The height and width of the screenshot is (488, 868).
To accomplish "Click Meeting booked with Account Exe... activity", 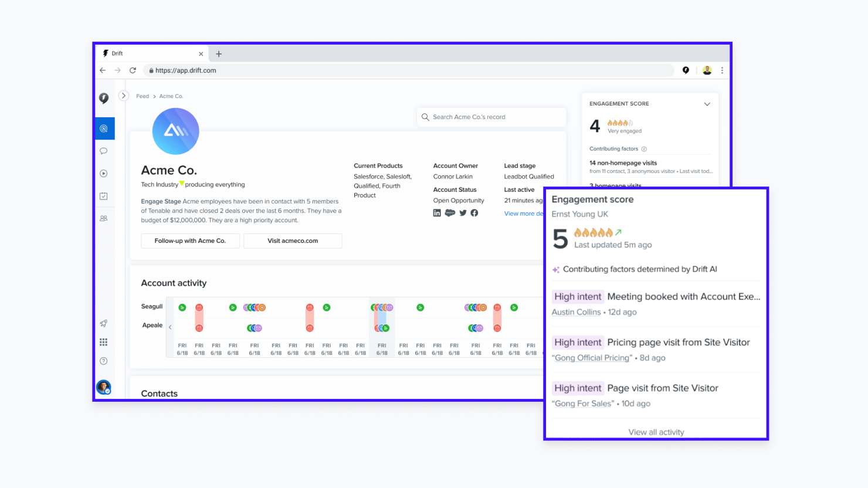I will (x=684, y=297).
